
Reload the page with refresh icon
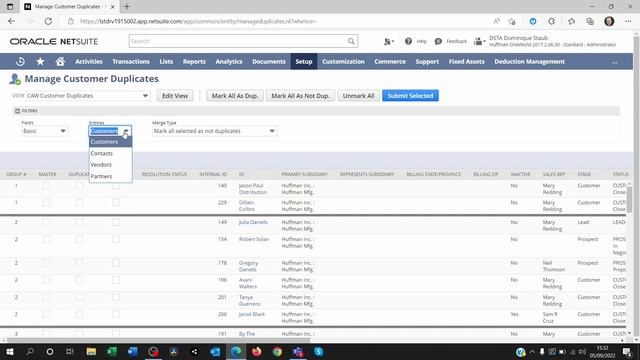[x=48, y=21]
